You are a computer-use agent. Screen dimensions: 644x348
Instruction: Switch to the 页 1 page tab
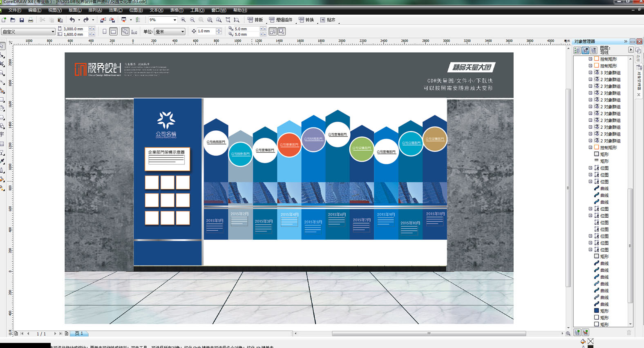point(79,334)
